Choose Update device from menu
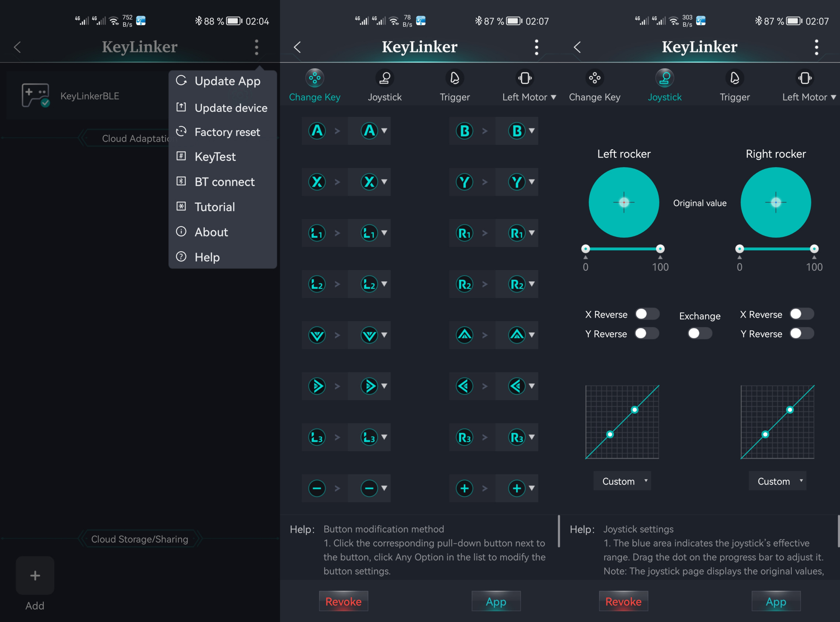 222,108
